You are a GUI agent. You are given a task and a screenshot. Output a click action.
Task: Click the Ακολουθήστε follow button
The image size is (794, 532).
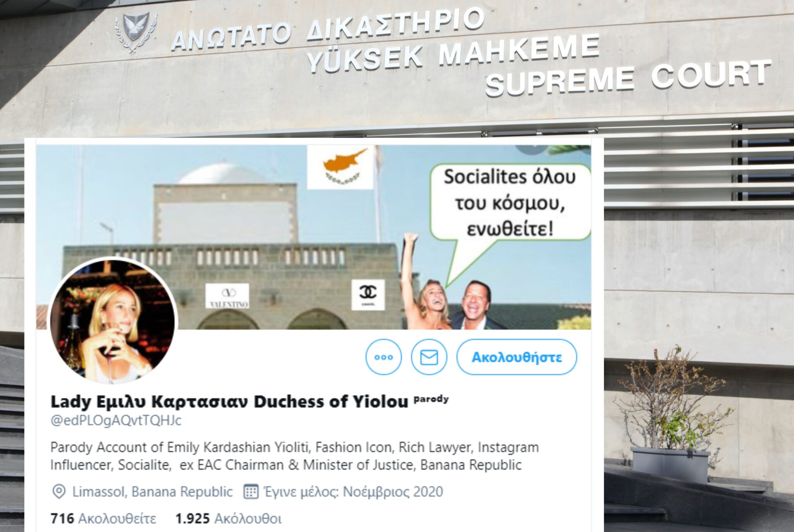(x=516, y=357)
